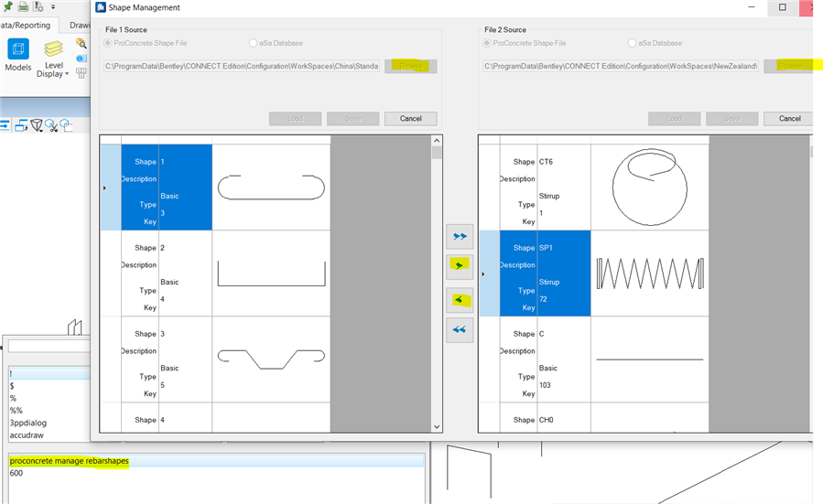Click the Shape 2 row label cell
The width and height of the screenshot is (823, 504).
(x=140, y=273)
